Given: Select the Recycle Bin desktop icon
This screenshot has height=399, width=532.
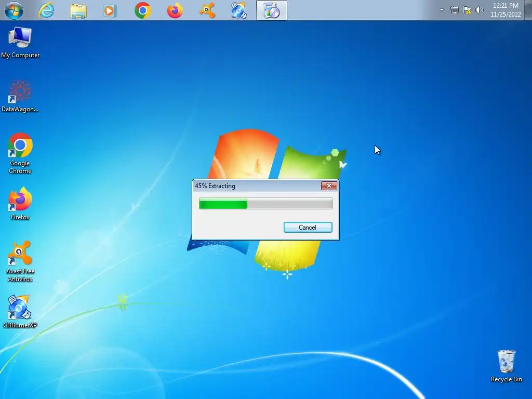Looking at the screenshot, I should [506, 366].
